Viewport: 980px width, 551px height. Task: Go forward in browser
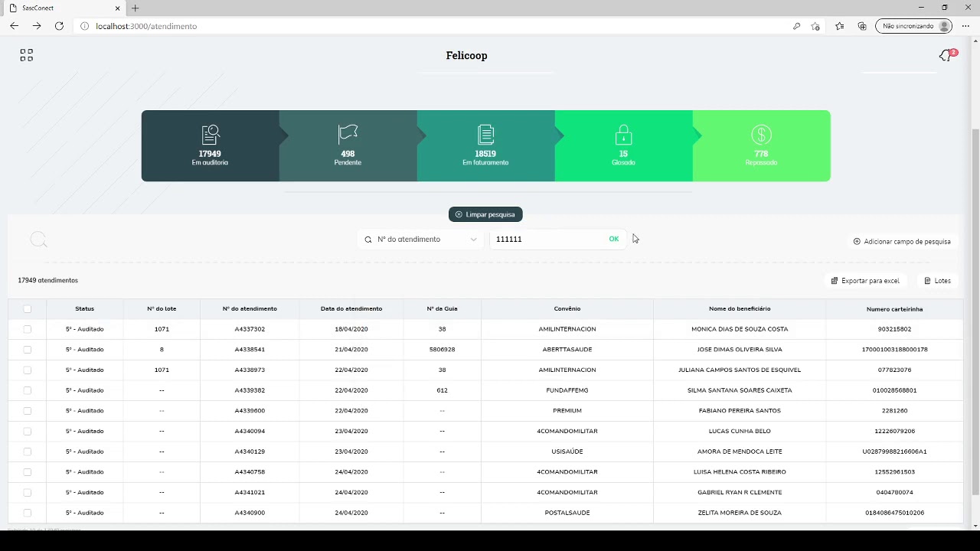(36, 26)
